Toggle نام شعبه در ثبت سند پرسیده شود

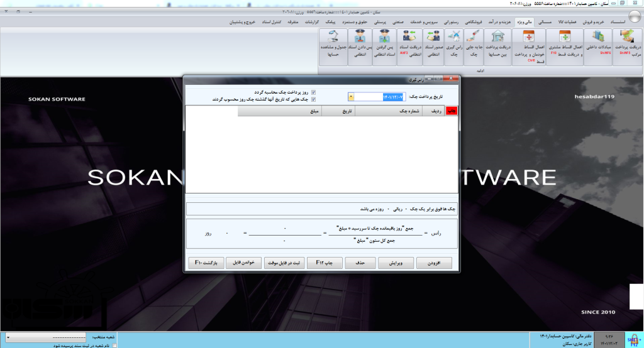(x=114, y=345)
